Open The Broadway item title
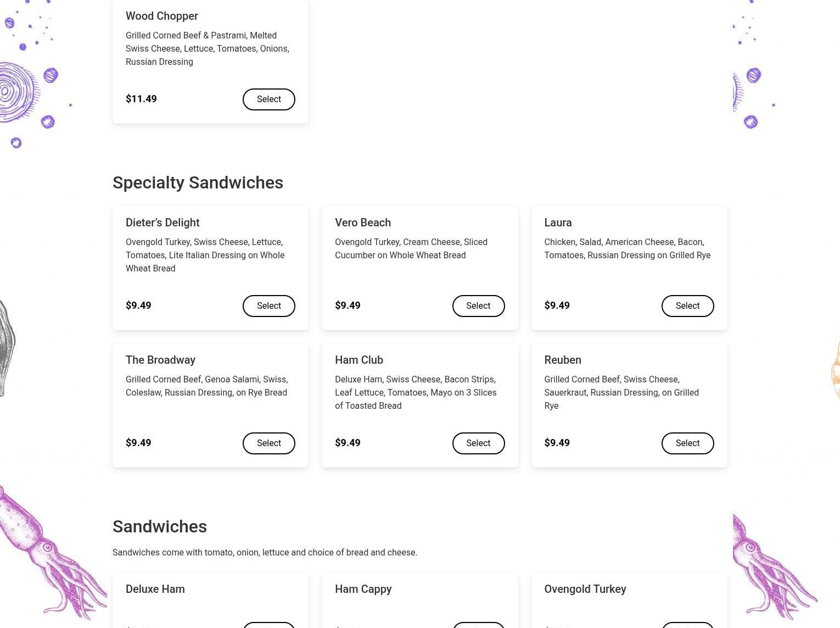This screenshot has height=628, width=840. coord(160,360)
